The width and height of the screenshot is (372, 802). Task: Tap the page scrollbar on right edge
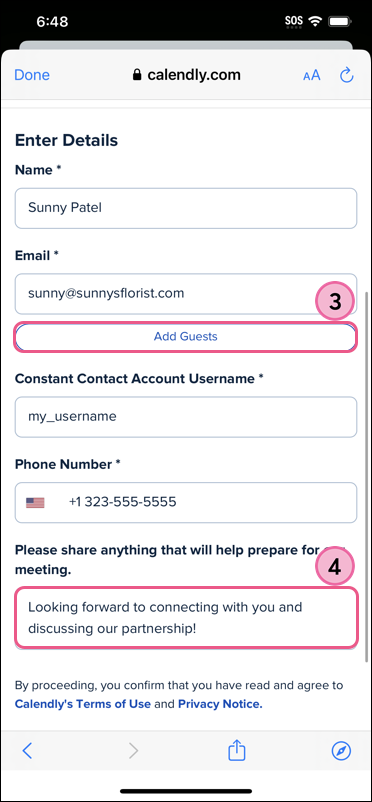point(365,476)
